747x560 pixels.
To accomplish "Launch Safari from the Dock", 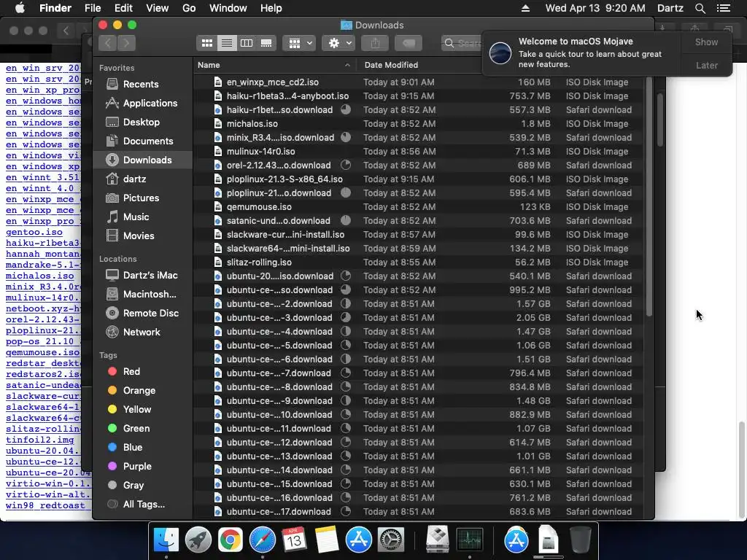I will tap(263, 540).
